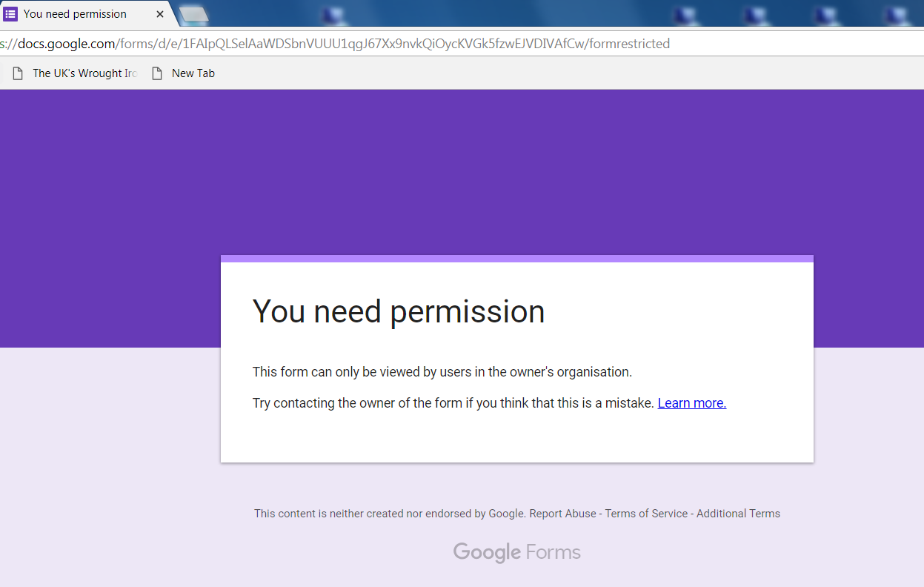The height and width of the screenshot is (587, 924).
Task: Open the Additional Terms link
Action: click(738, 514)
